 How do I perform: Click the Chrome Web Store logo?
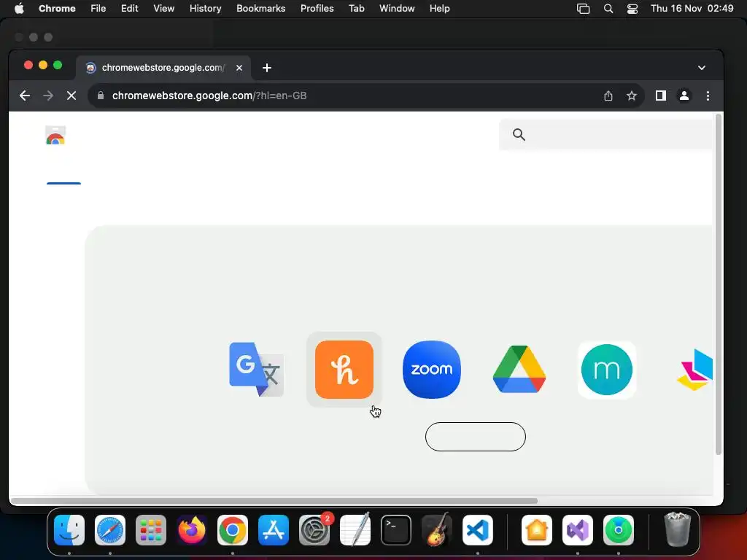tap(55, 135)
